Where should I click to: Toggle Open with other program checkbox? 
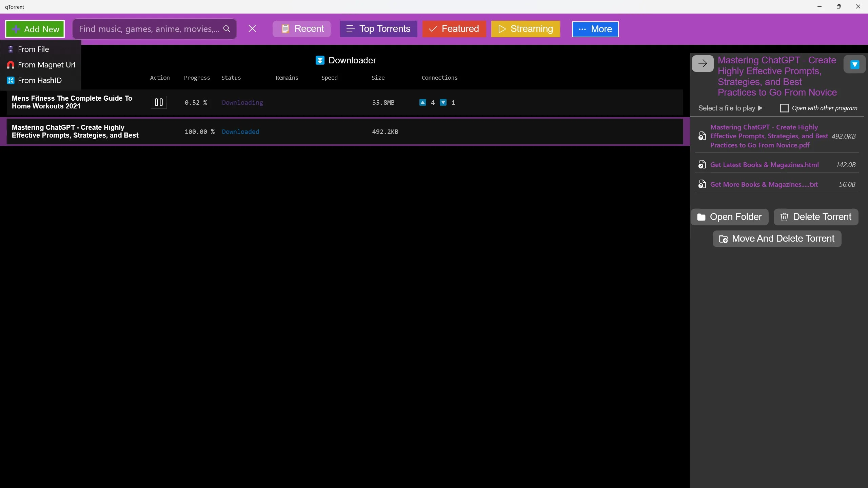784,108
